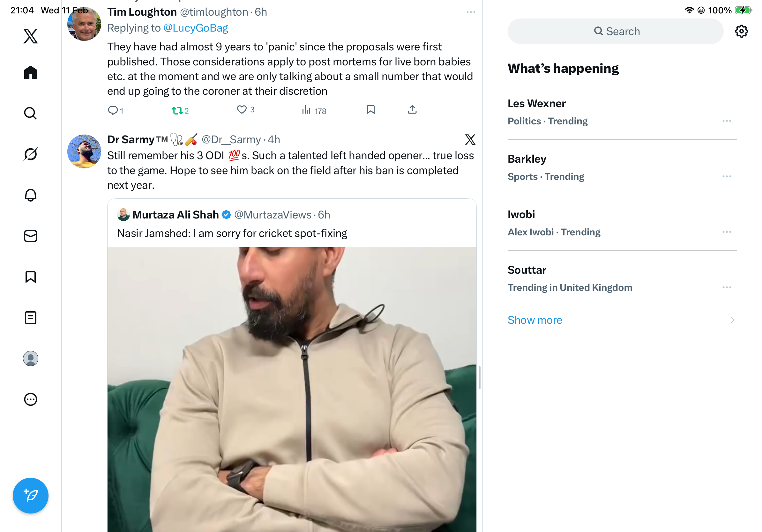Viewport: 762px width, 532px height.
Task: Share Tim Loughton's tweet
Action: tap(412, 110)
